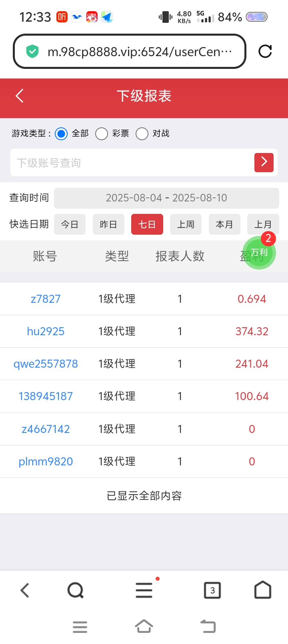Tap the green shield security icon
The height and width of the screenshot is (644, 288).
(32, 52)
